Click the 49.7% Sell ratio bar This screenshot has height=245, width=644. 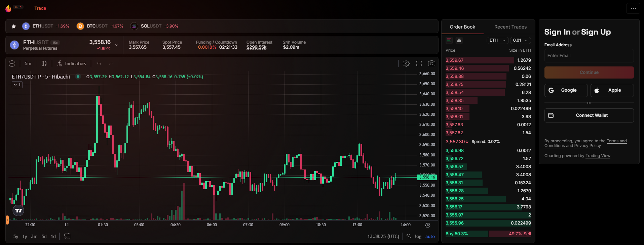coord(510,234)
